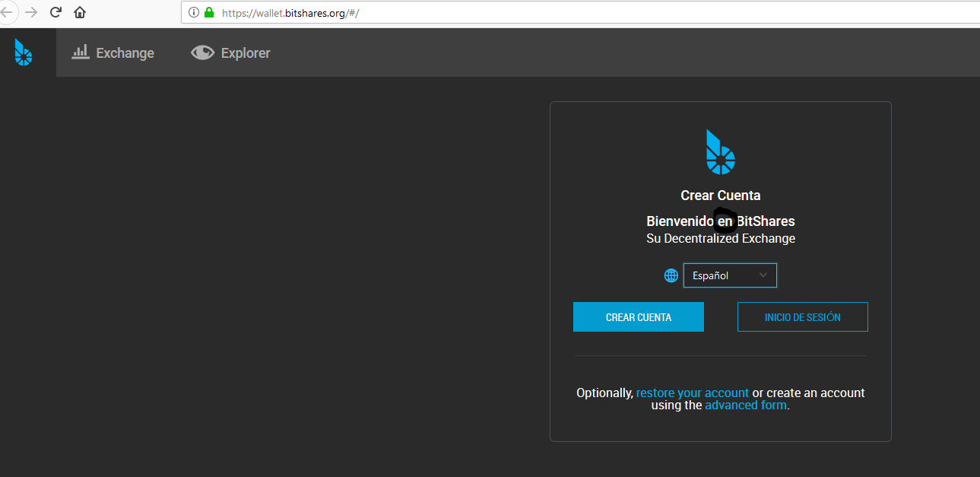This screenshot has width=980, height=477.
Task: Go forward in the browser
Action: point(31,12)
